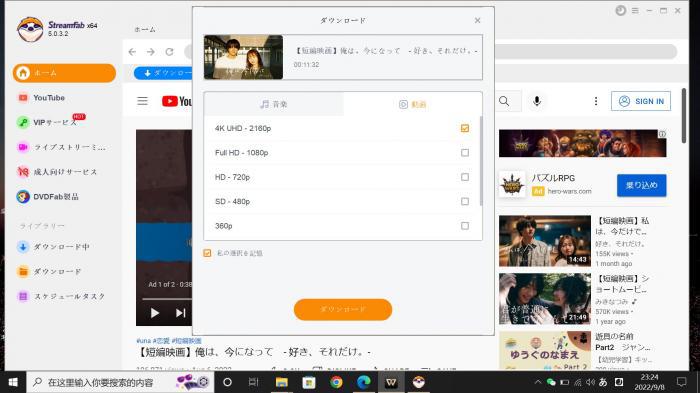700x393 pixels.
Task: Click the YouTube logo
Action: click(x=177, y=101)
